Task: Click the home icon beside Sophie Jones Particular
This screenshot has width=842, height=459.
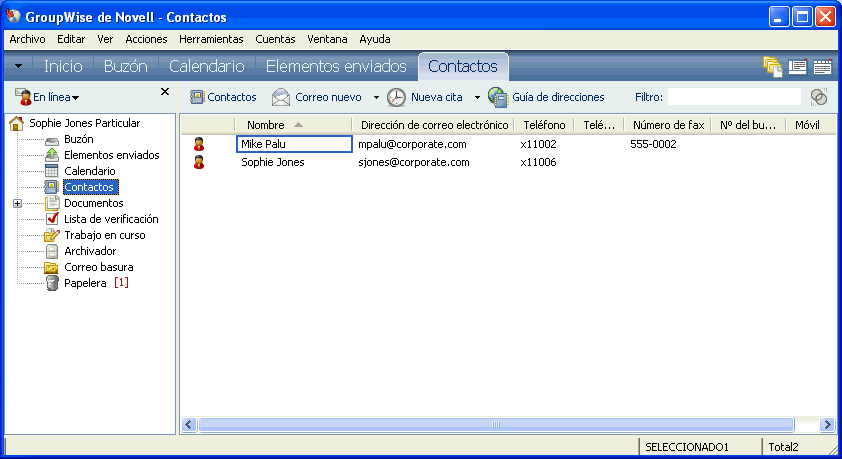Action: coord(17,123)
